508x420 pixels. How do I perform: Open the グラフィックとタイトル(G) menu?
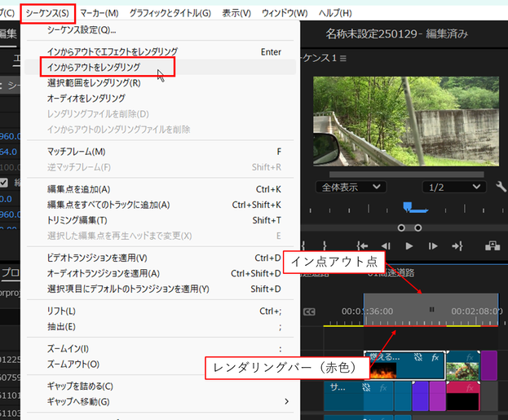(170, 13)
